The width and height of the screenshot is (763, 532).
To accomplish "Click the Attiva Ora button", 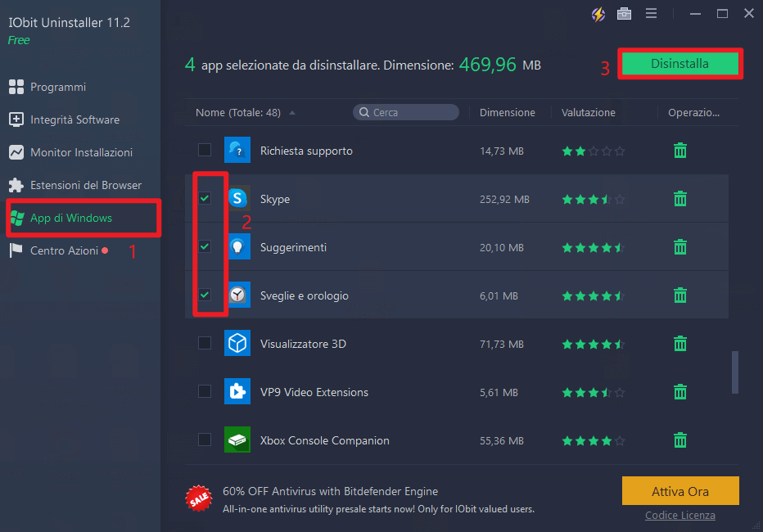I will click(x=679, y=491).
